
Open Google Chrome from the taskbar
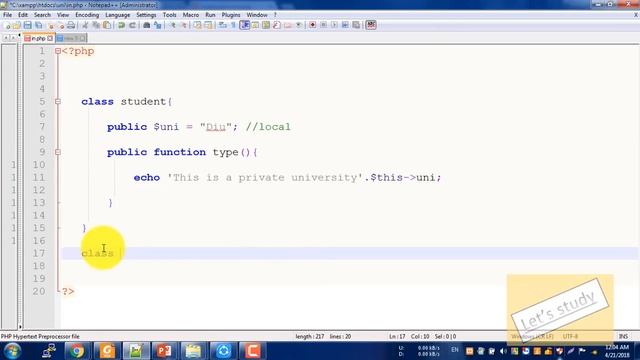coord(76,351)
